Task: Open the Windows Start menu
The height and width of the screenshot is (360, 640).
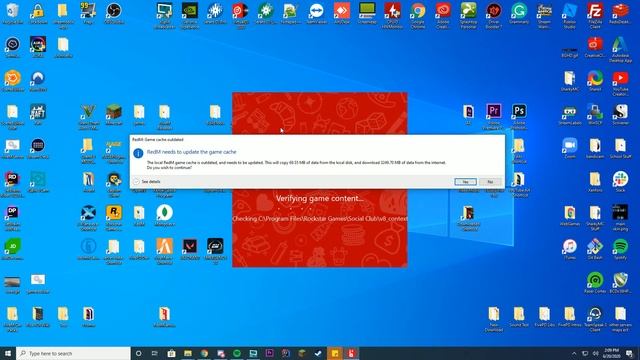Action: coord(8,353)
